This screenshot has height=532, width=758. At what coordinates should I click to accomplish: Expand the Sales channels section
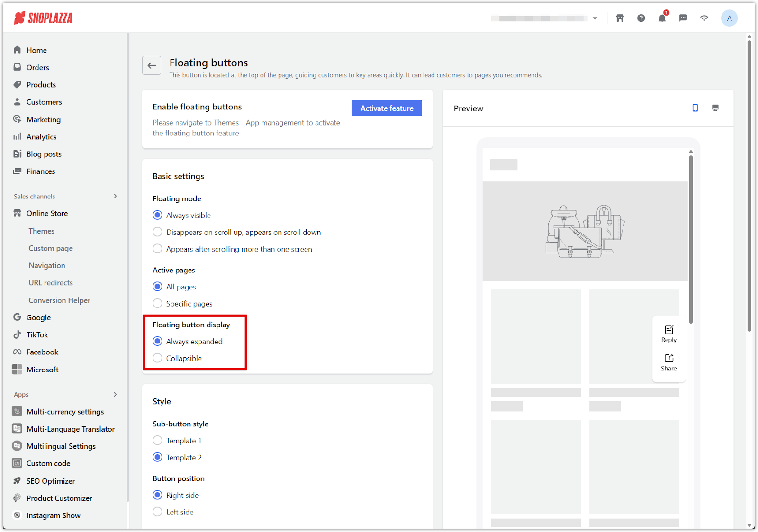(115, 196)
